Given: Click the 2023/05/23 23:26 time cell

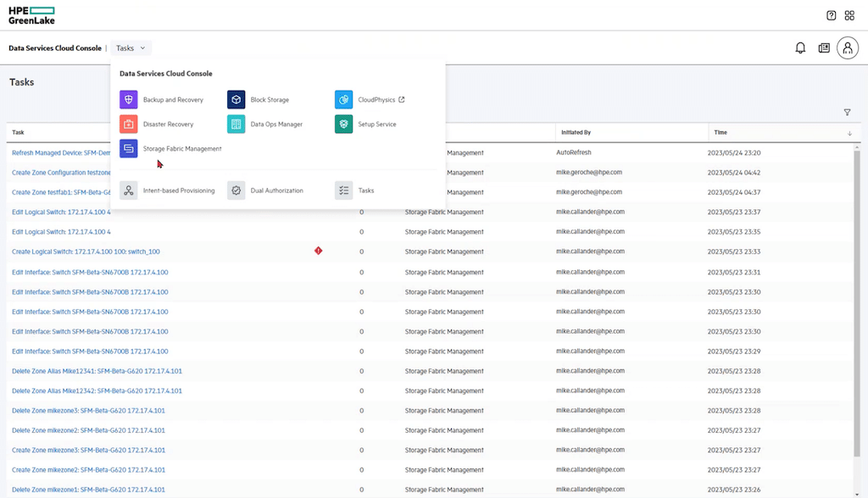Looking at the screenshot, I should pos(734,490).
